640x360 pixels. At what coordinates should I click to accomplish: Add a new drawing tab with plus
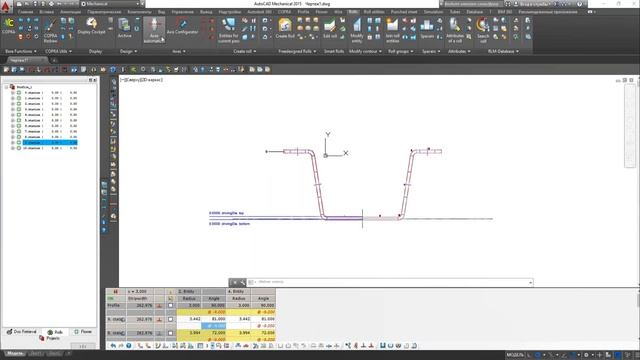[53, 60]
